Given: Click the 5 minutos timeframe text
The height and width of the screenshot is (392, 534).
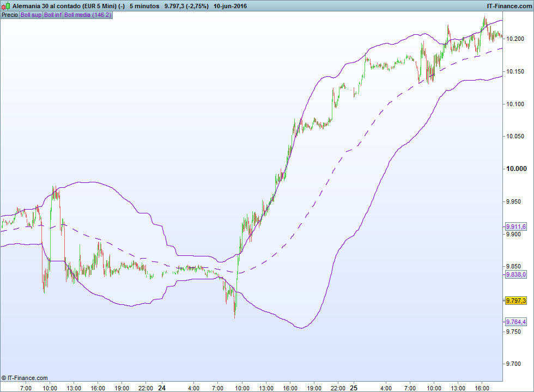Looking at the screenshot, I should coord(144,6).
